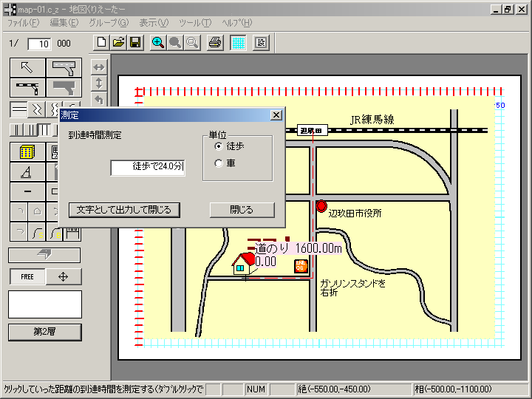
Task: Click the NUM status bar cell
Action: 256,389
